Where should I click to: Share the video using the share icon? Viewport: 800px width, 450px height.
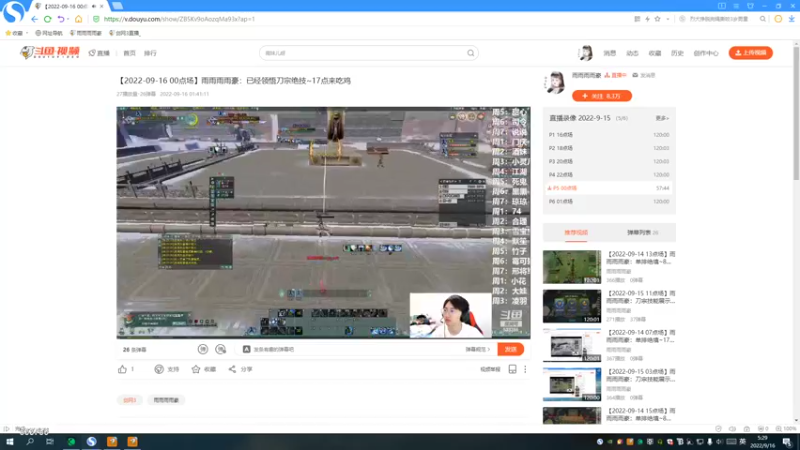[x=232, y=369]
